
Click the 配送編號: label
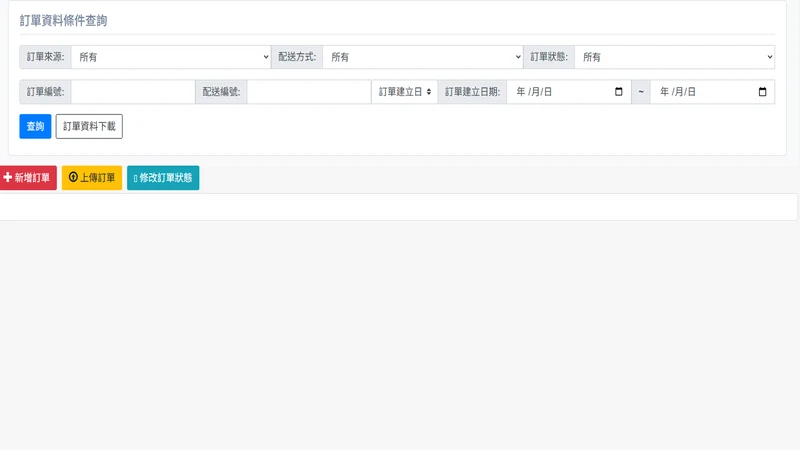(221, 92)
